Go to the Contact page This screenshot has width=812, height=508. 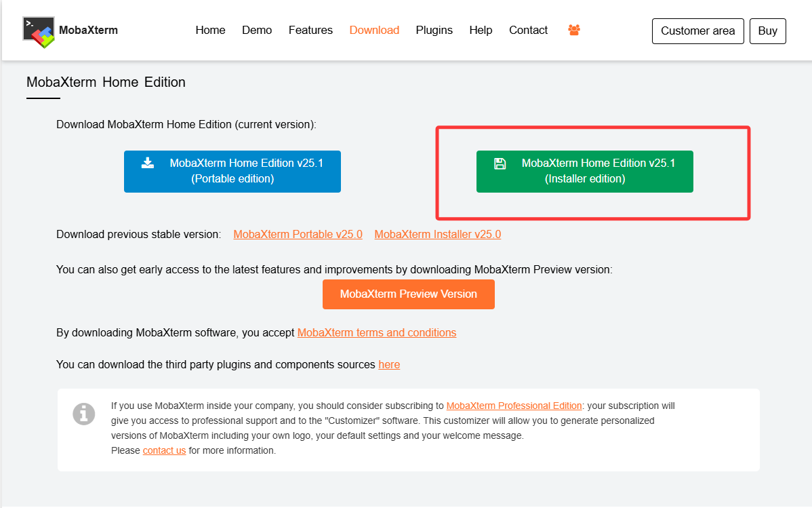[528, 30]
